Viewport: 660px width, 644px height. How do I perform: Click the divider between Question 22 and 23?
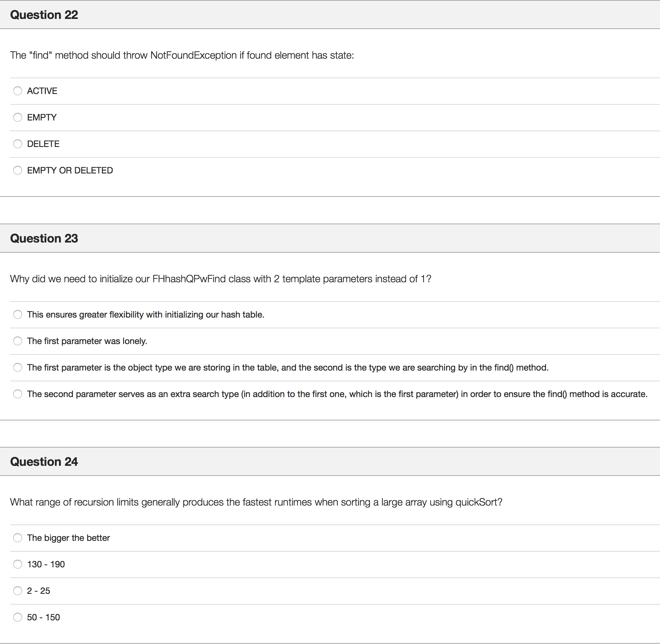[330, 210]
